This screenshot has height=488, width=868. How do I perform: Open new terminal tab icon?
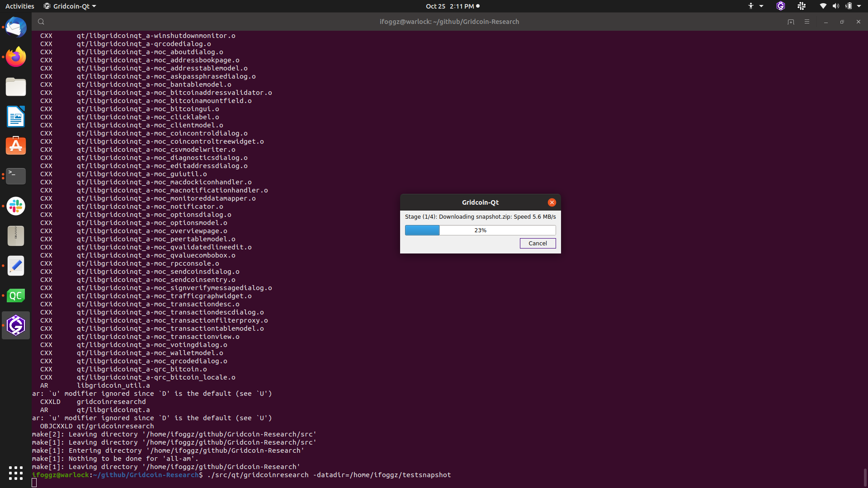[x=791, y=22]
